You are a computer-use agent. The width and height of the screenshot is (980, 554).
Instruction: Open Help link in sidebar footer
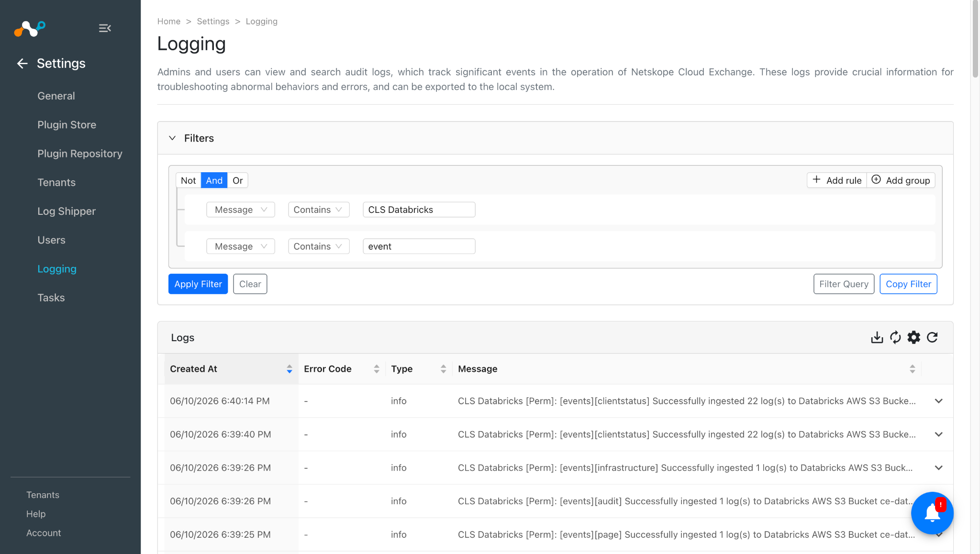(x=36, y=514)
